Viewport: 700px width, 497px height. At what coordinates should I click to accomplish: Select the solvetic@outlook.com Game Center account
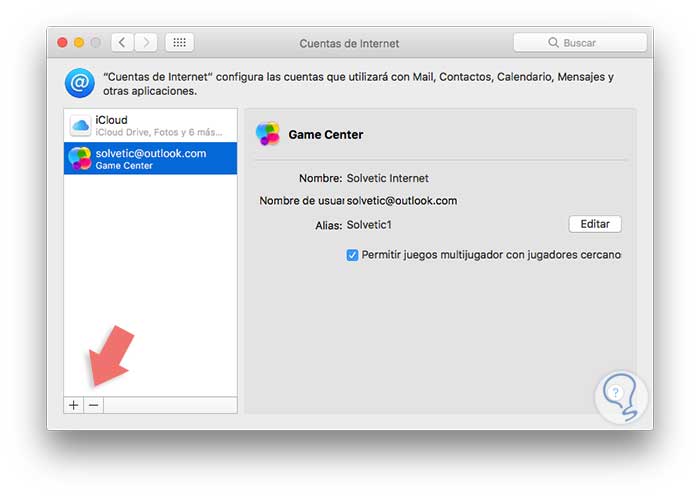(x=150, y=158)
